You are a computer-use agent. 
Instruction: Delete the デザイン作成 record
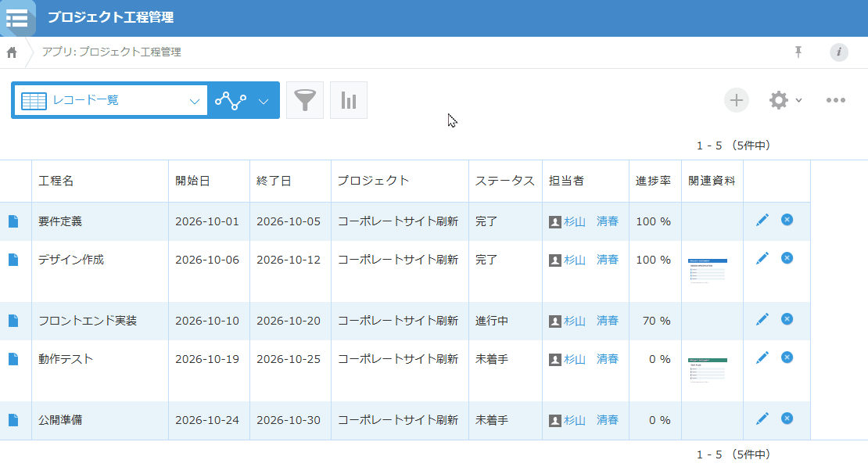coord(787,258)
